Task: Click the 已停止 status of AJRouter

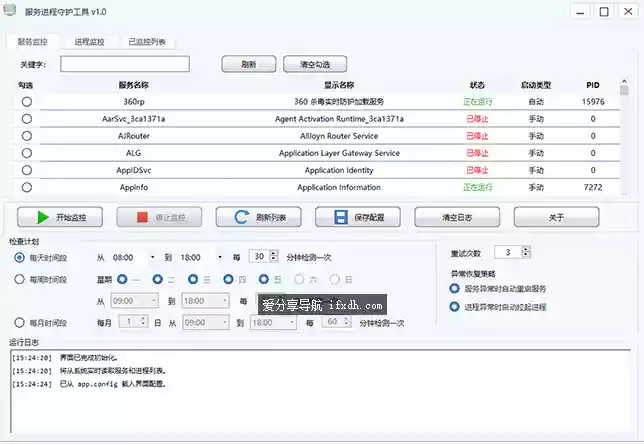Action: pyautogui.click(x=477, y=136)
